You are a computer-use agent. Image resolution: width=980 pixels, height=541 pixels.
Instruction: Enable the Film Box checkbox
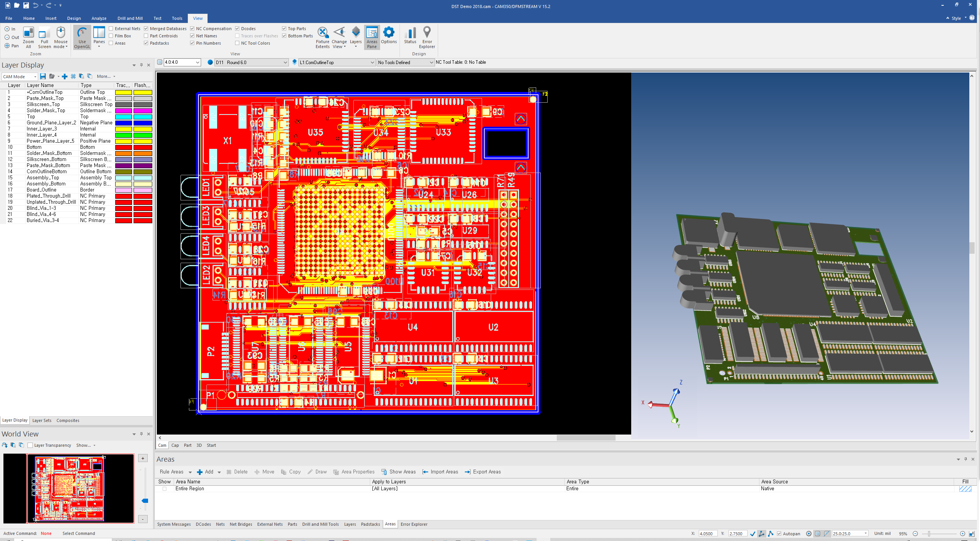111,35
